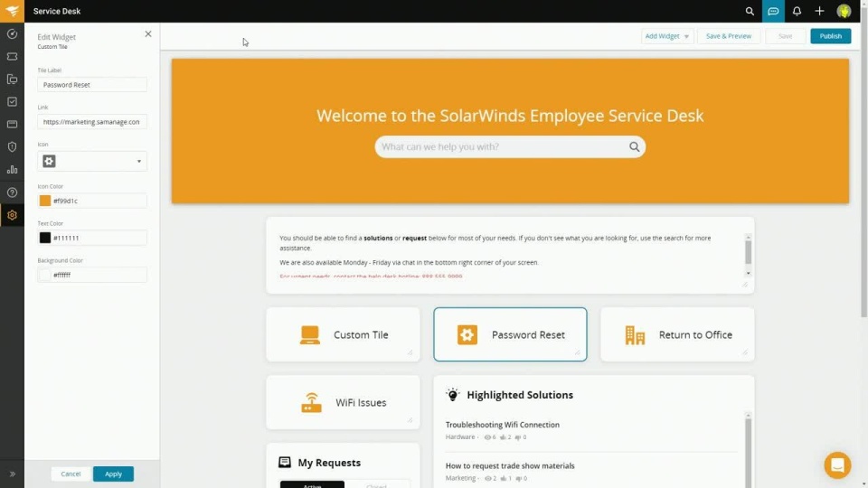Open the help question mark icon
The image size is (868, 488).
click(x=12, y=192)
